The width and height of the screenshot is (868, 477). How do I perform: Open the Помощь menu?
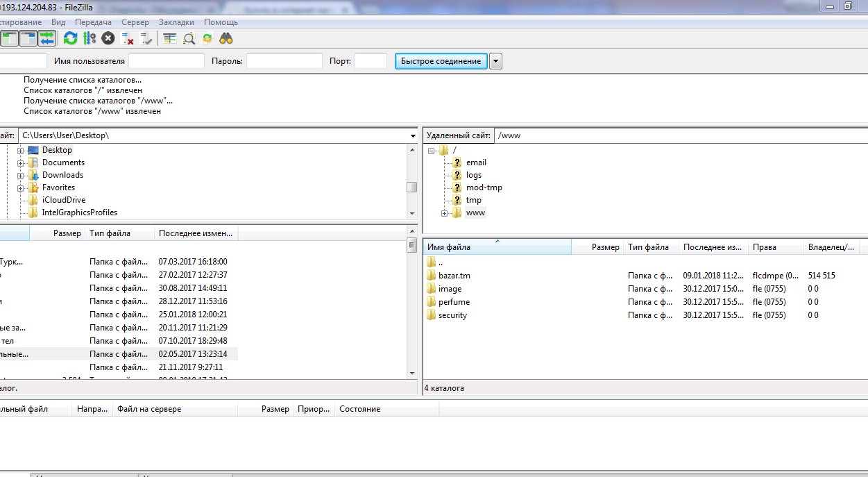click(221, 22)
